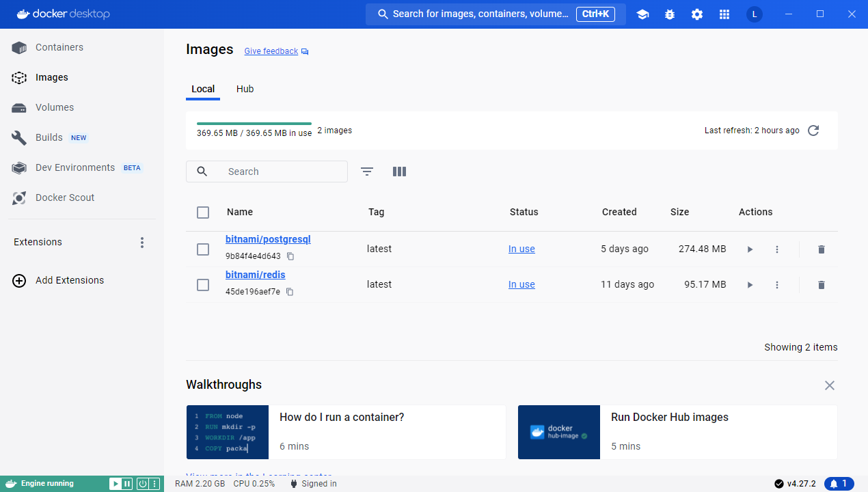The width and height of the screenshot is (868, 492).
Task: Click the engine start play button
Action: pyautogui.click(x=116, y=484)
